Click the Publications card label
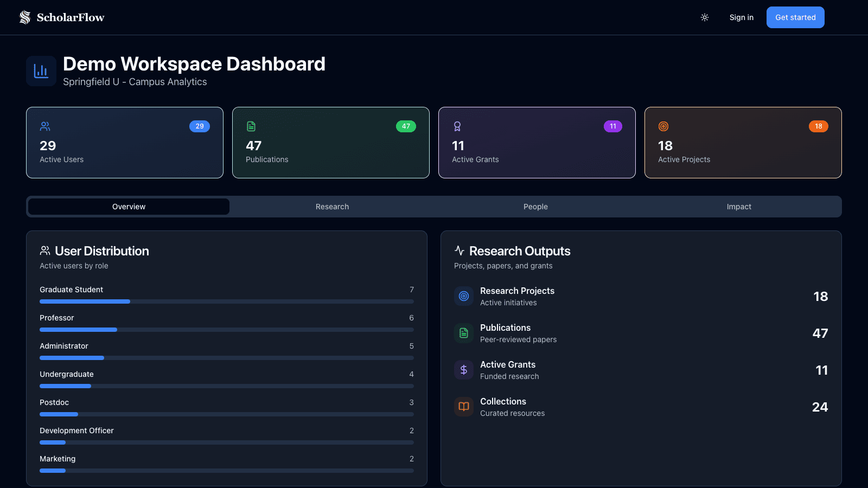Screen dimensions: 868x488 [267, 159]
